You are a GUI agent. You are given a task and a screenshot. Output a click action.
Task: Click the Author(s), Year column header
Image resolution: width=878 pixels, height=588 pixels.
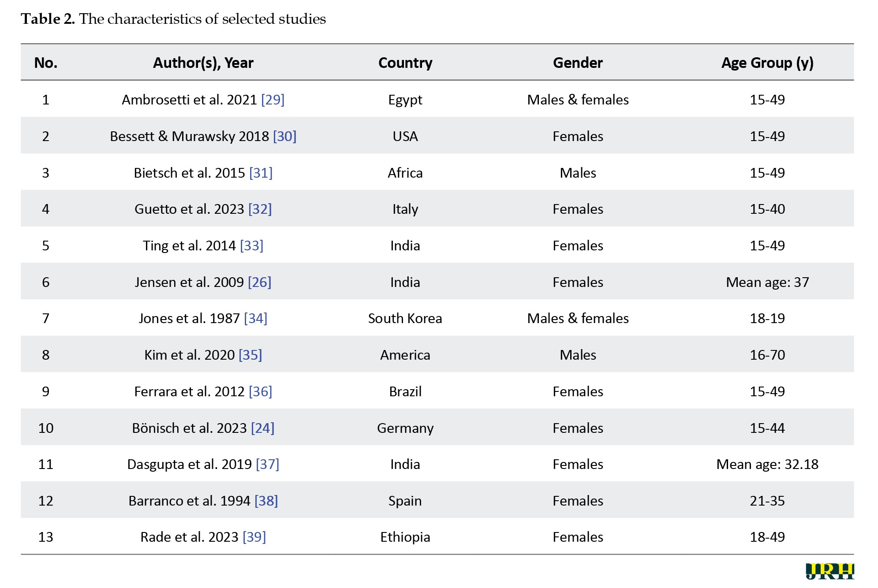(203, 63)
